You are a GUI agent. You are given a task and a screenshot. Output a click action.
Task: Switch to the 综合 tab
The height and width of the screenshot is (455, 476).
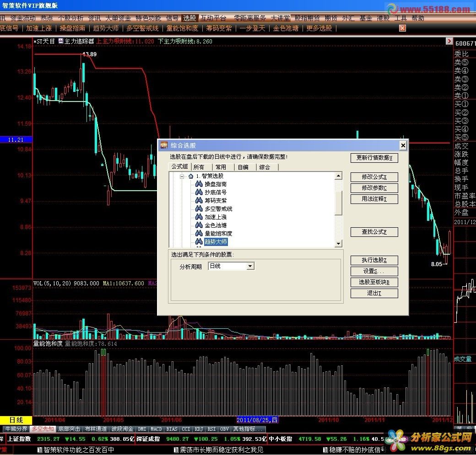(x=265, y=167)
